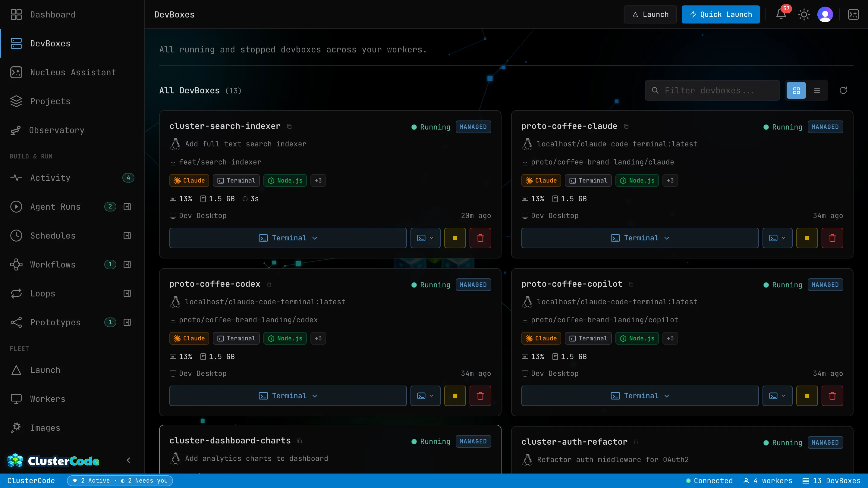Stop the proto-coffee-claude devbox
Image resolution: width=868 pixels, height=488 pixels.
point(807,238)
